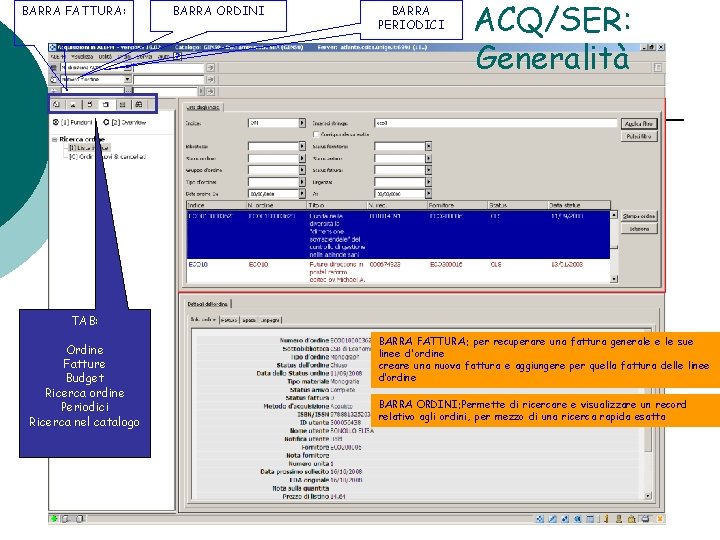
Task: Click the order bar go arrow
Action: click(x=210, y=79)
